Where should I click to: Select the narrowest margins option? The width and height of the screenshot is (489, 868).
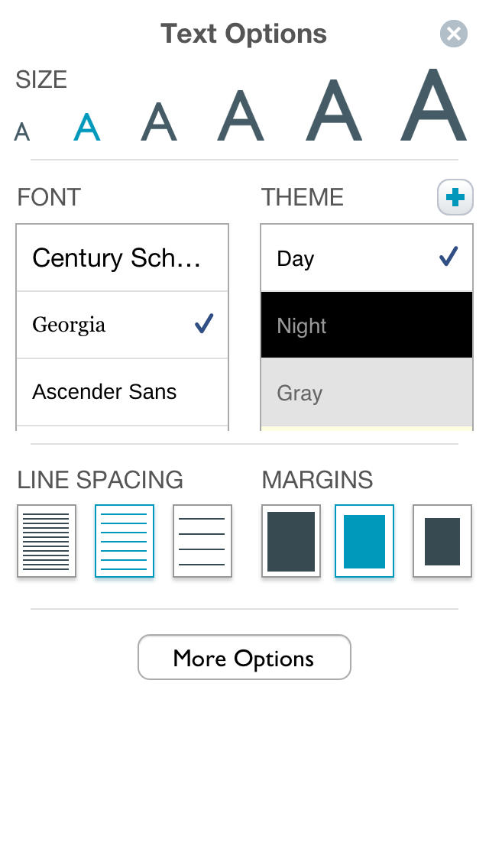pyautogui.click(x=291, y=541)
